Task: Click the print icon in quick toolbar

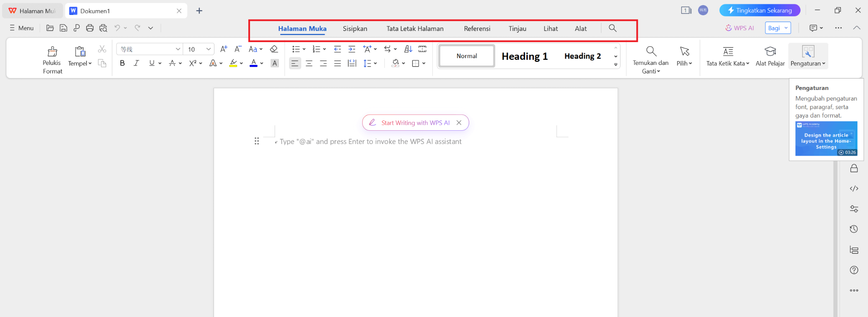Action: pyautogui.click(x=89, y=28)
